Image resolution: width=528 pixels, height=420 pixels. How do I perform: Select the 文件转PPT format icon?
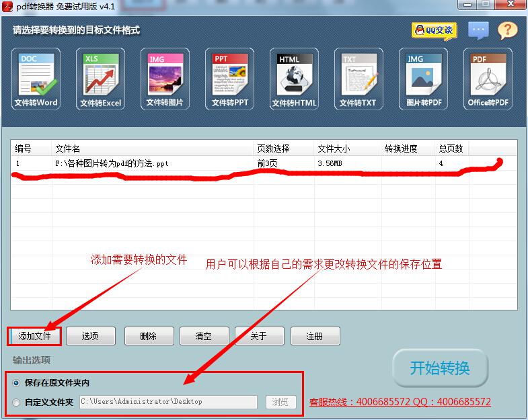tap(229, 79)
